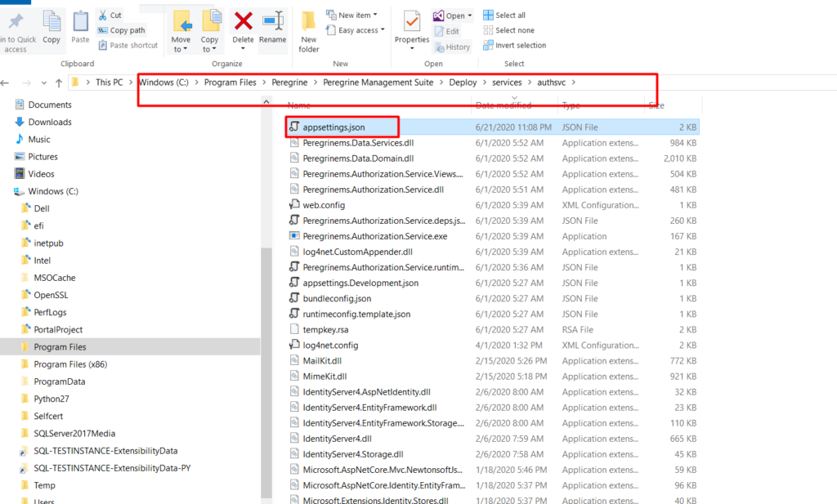Screen dimensions: 837x504
Task: Create a New folder
Action: tap(308, 31)
